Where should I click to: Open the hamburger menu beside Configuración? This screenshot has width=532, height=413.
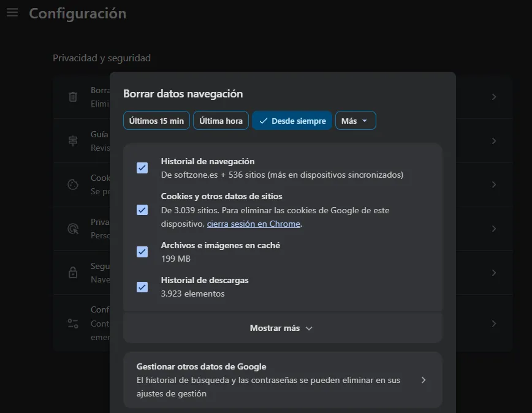pos(12,12)
